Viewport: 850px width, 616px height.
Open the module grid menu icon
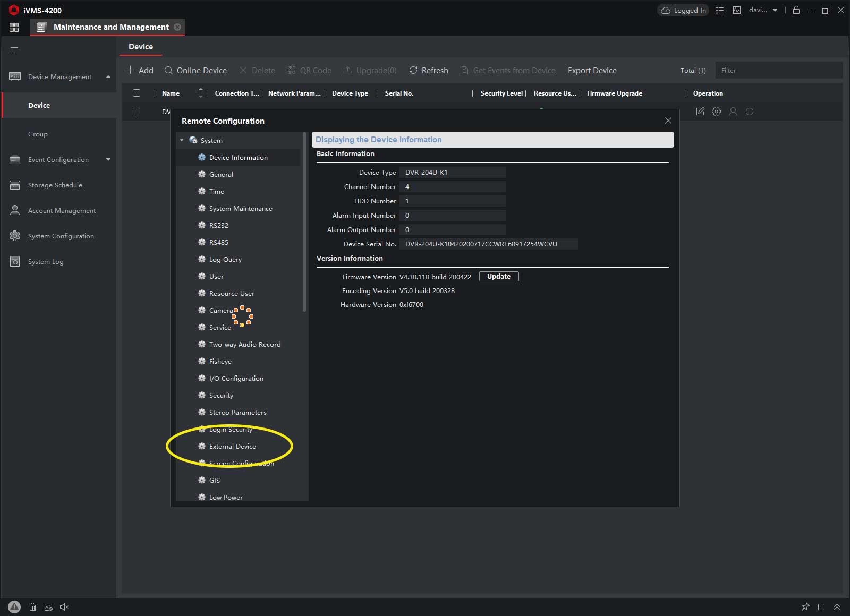pos(14,27)
